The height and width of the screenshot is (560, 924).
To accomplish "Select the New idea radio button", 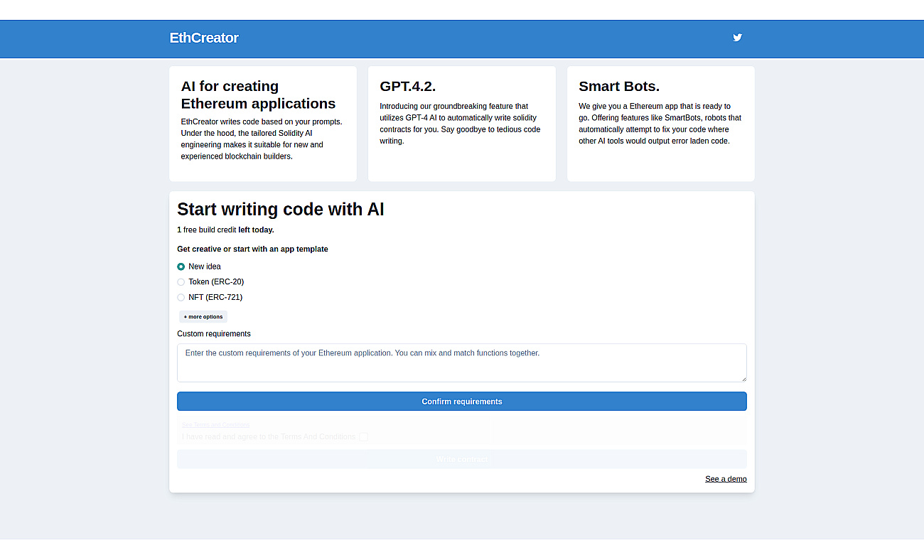I will coord(181,266).
